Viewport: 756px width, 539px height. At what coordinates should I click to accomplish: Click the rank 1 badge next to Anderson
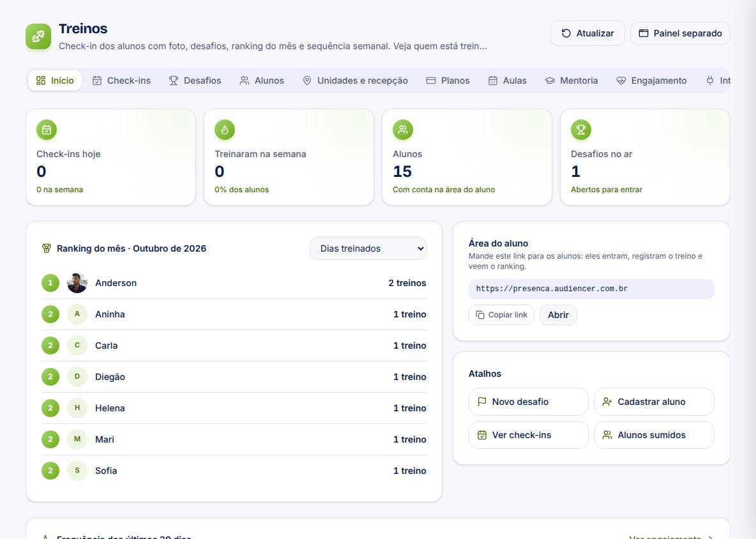coord(50,283)
